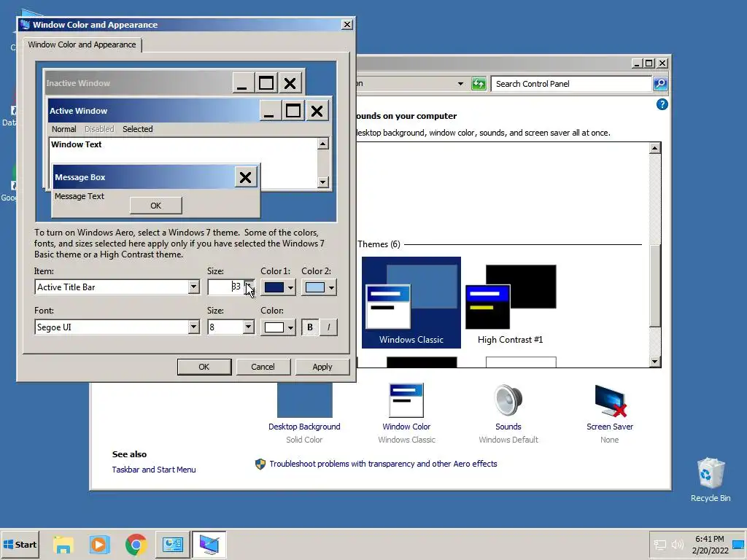
Task: Click the Message Box title bar in preview
Action: point(144,177)
